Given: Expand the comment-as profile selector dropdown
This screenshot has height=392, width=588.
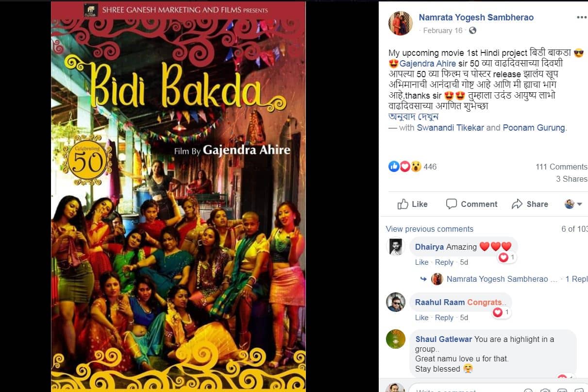Looking at the screenshot, I should tap(573, 204).
